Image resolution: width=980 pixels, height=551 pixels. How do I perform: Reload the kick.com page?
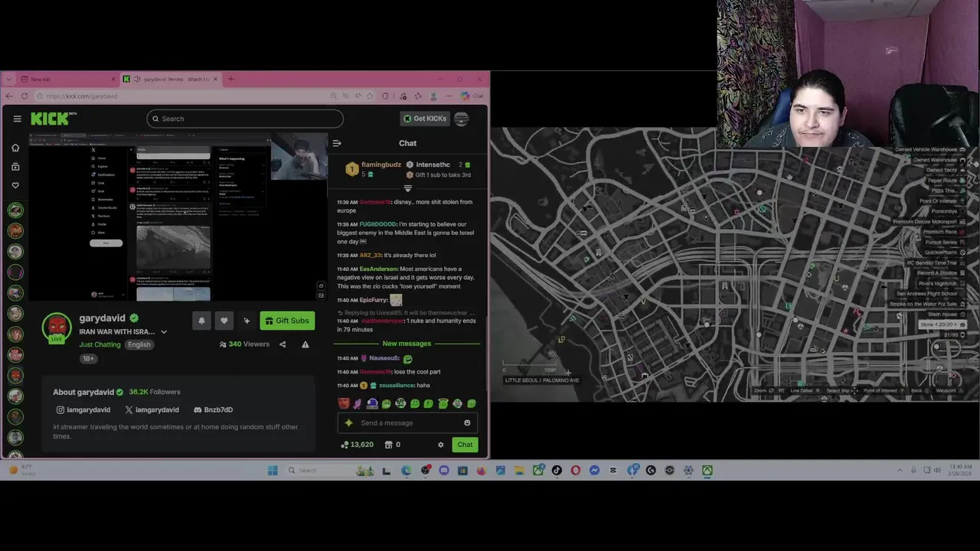pyautogui.click(x=24, y=96)
